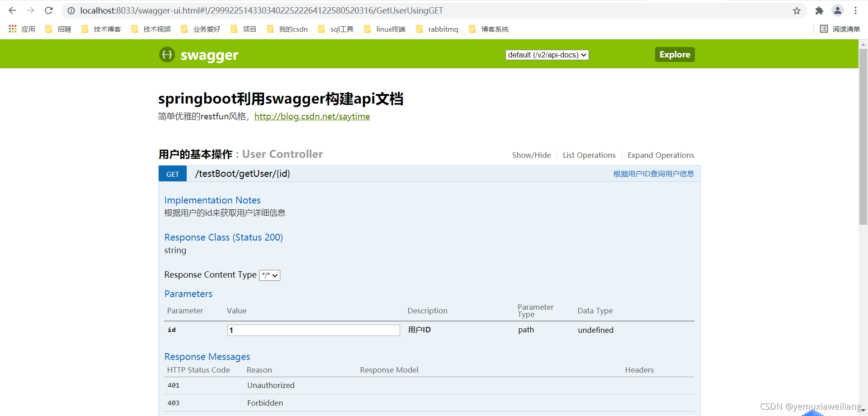868x416 pixels.
Task: Toggle the /testBoot/getUser/{id} operation path
Action: 242,174
